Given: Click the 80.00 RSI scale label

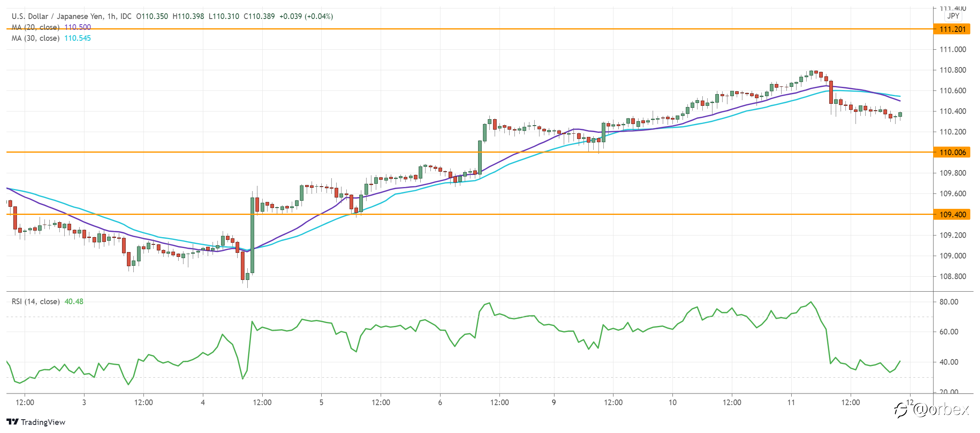Looking at the screenshot, I should coord(949,302).
